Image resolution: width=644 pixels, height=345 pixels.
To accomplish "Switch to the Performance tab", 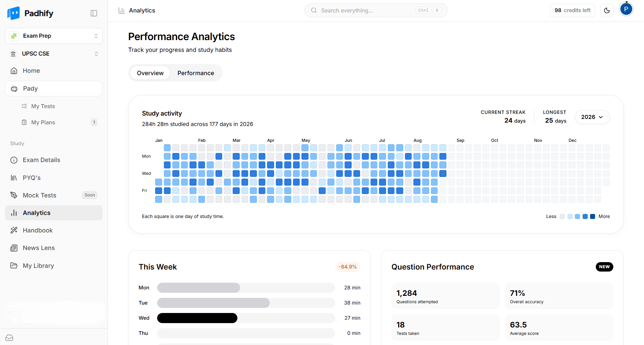I will point(196,73).
